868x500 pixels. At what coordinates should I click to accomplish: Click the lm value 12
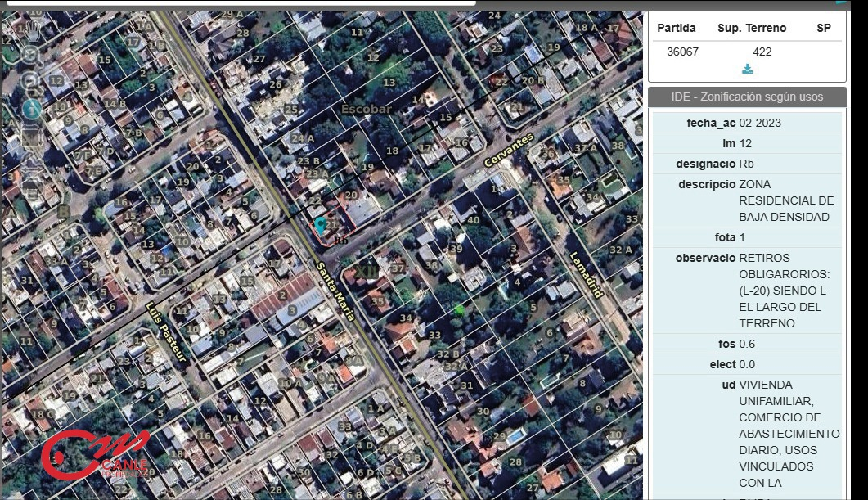[x=745, y=143]
